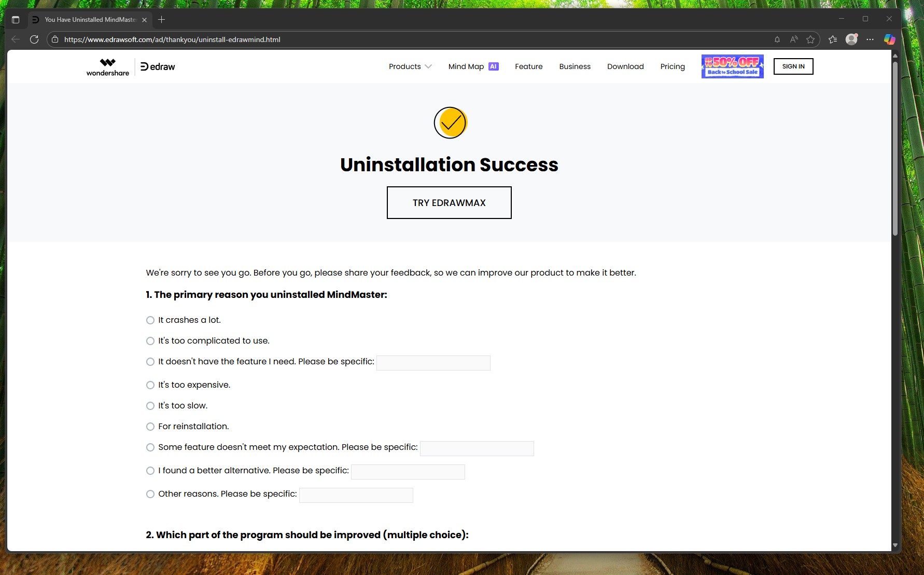924x575 pixels.
Task: Navigate to the Download page
Action: [x=625, y=66]
